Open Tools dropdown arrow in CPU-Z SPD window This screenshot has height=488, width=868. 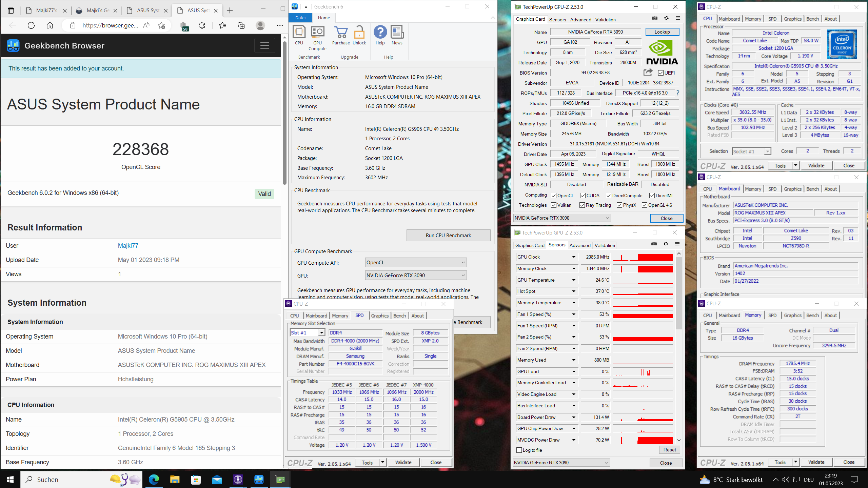(383, 462)
